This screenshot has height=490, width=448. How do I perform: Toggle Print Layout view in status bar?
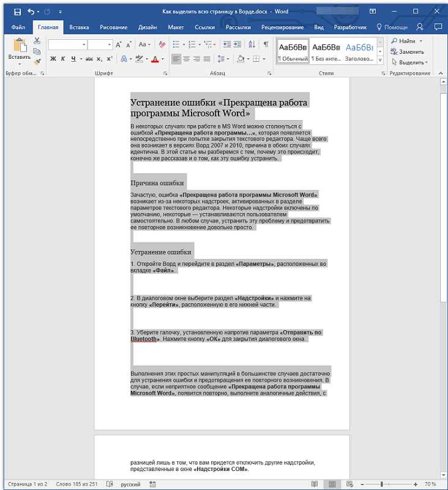pyautogui.click(x=332, y=484)
